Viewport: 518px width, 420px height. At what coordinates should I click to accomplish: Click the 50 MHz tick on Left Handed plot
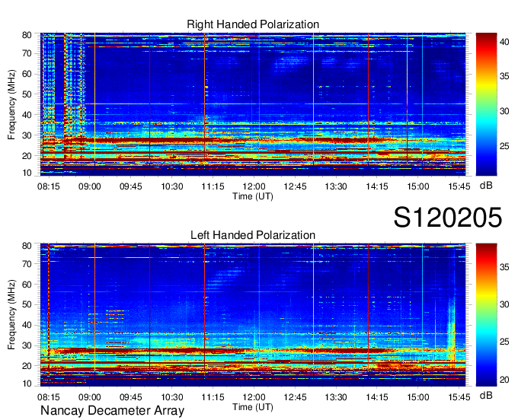tap(27, 305)
